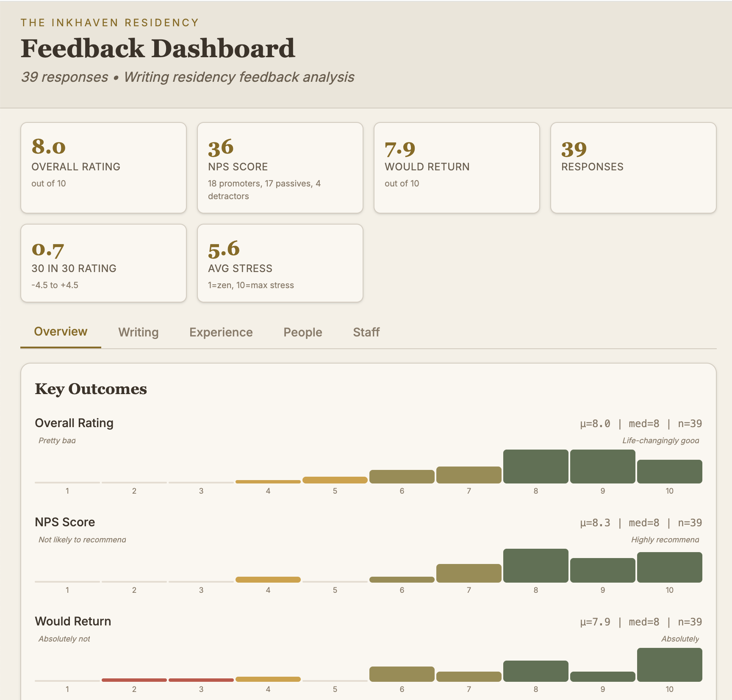Click NPS Score histogram bar for score 7
732x700 pixels.
(469, 573)
